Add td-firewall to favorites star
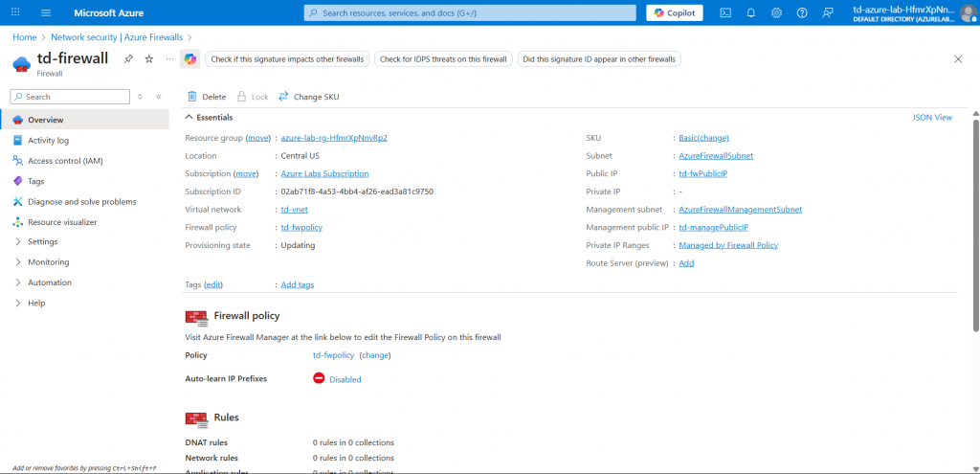The width and height of the screenshot is (980, 474). tap(148, 58)
